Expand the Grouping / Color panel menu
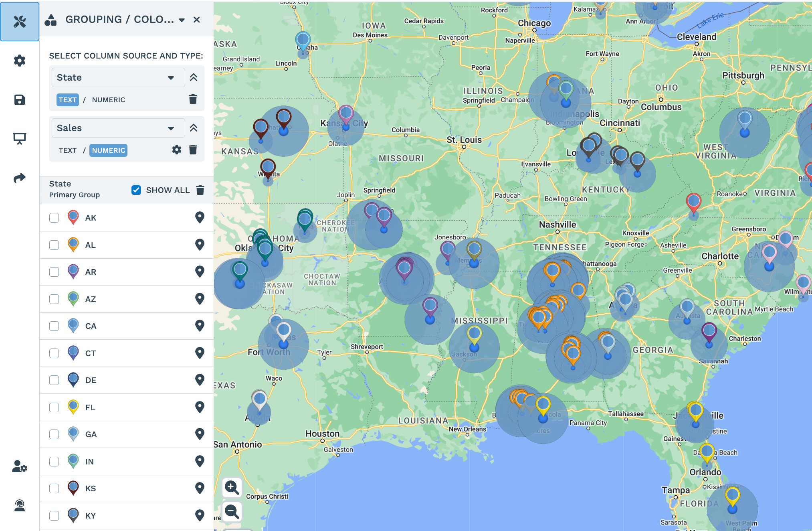Screen dimensions: 812x531 pyautogui.click(x=182, y=20)
